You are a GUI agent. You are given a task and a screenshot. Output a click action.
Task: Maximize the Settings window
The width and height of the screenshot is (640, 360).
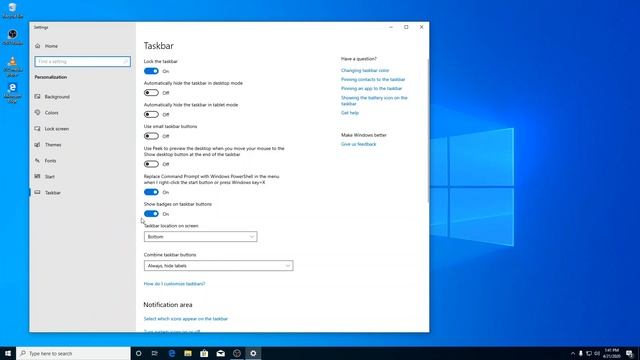pyautogui.click(x=406, y=27)
